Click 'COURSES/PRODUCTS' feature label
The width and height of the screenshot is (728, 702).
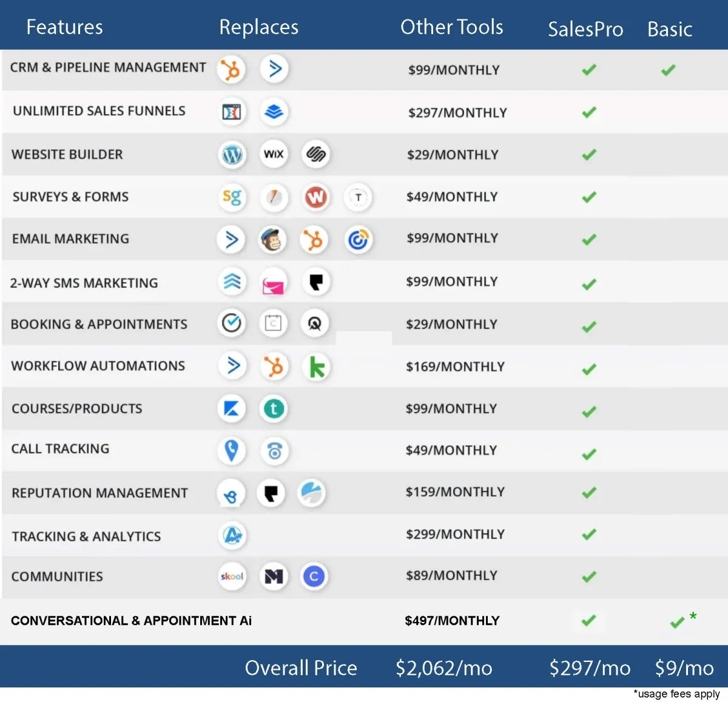[76, 408]
